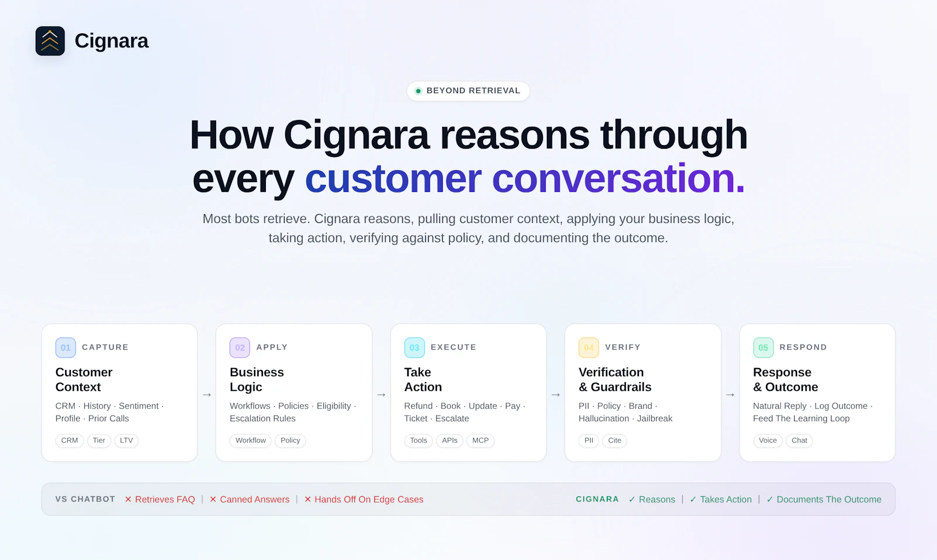Screen dimensions: 937x560
Task: Click the APPLY step label
Action: 272,347
